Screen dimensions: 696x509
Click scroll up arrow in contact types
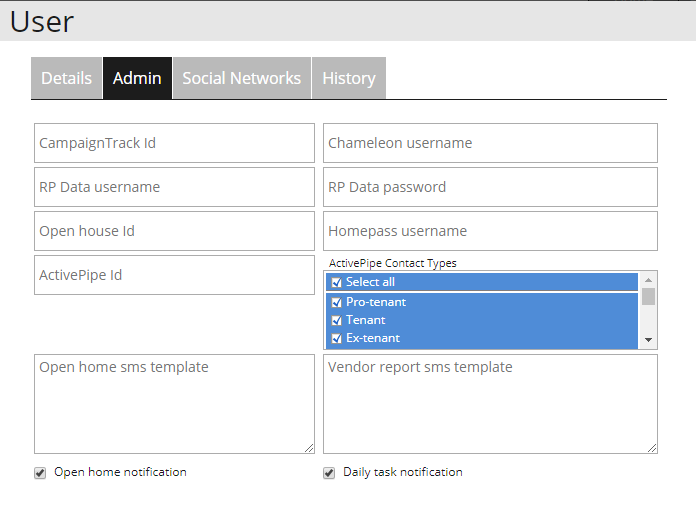[649, 280]
